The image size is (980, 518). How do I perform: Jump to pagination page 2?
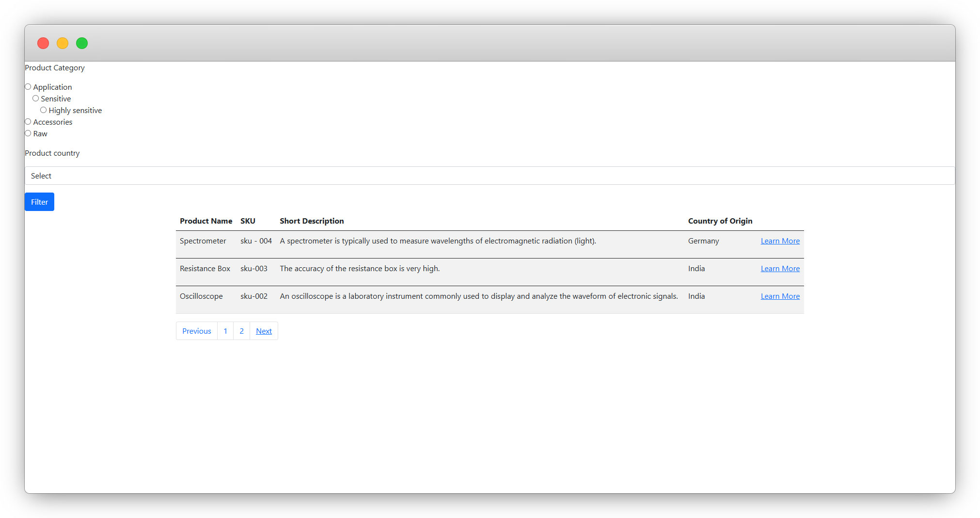(241, 331)
